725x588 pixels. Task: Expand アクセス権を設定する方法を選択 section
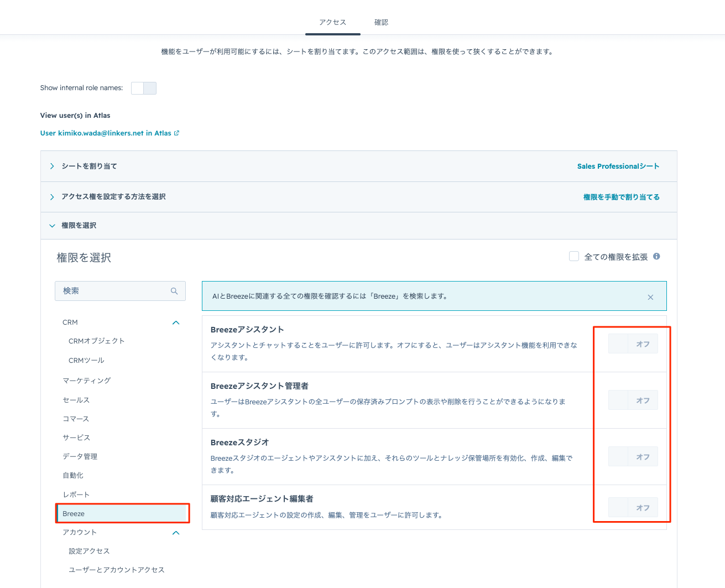pos(52,197)
